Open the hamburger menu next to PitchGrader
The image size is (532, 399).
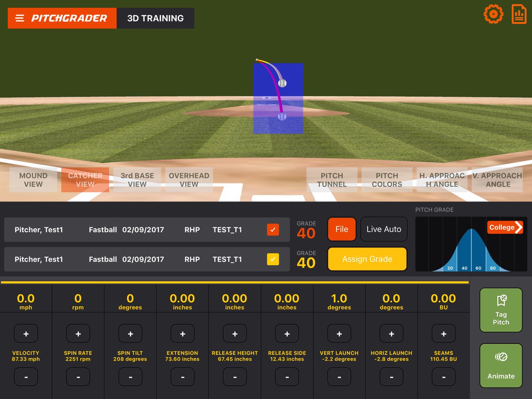coord(20,18)
